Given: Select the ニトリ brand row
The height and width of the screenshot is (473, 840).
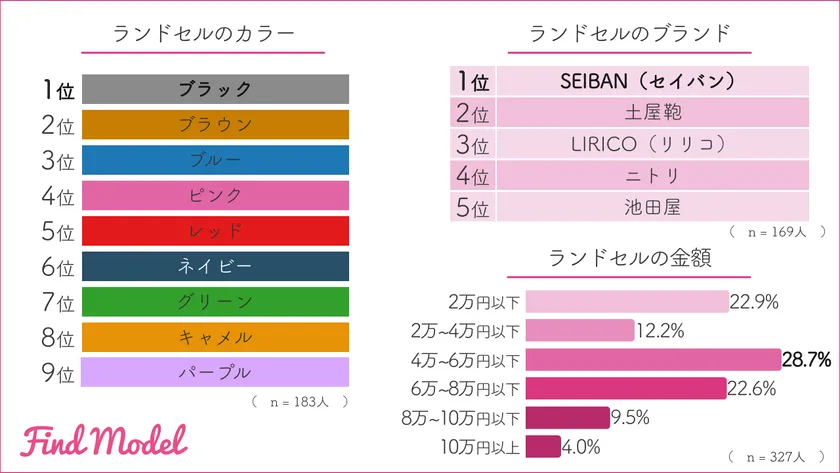Looking at the screenshot, I should click(651, 176).
